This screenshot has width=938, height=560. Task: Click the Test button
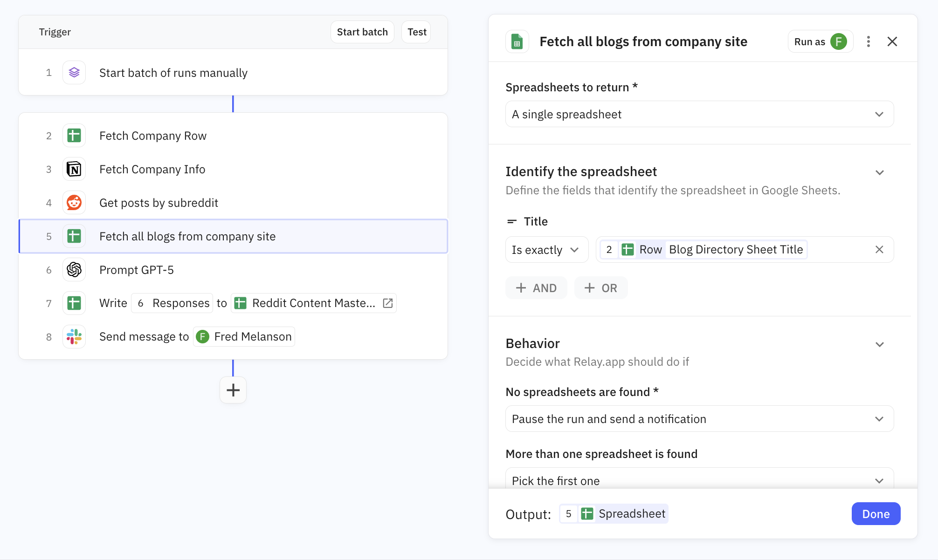pyautogui.click(x=416, y=32)
